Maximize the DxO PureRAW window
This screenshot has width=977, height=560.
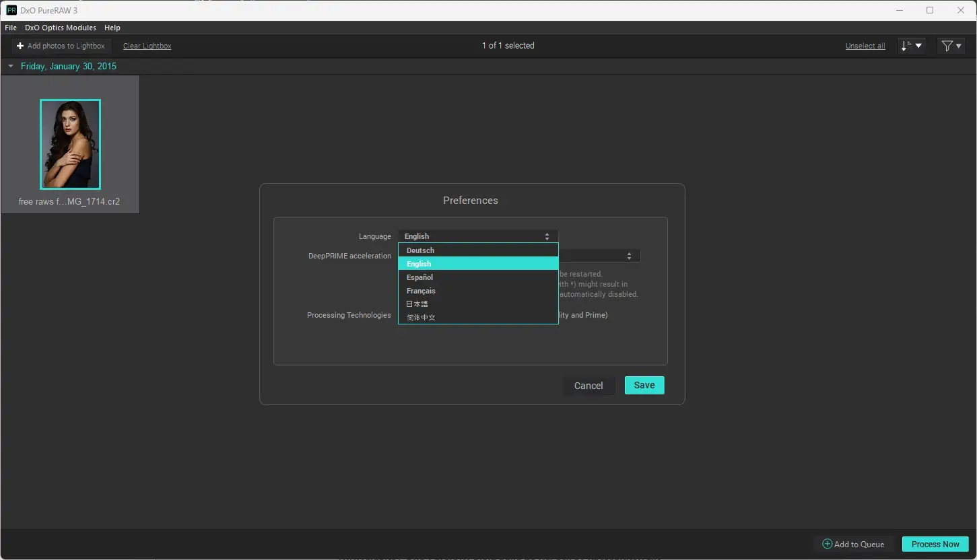pyautogui.click(x=930, y=10)
